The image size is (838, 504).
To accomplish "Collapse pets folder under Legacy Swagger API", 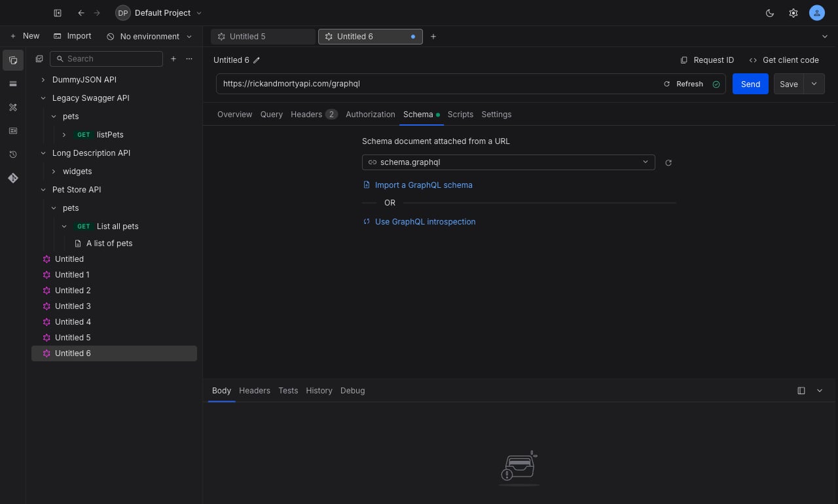I will pyautogui.click(x=54, y=117).
